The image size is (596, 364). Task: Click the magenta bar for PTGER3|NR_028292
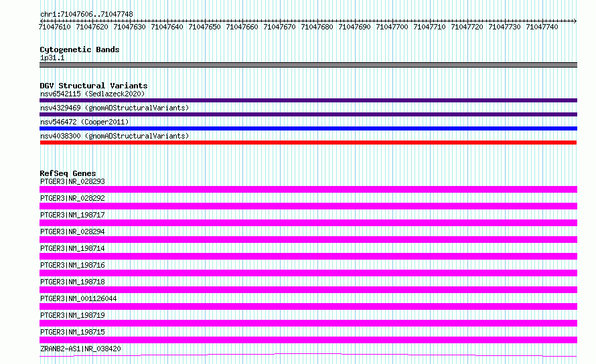pos(308,206)
